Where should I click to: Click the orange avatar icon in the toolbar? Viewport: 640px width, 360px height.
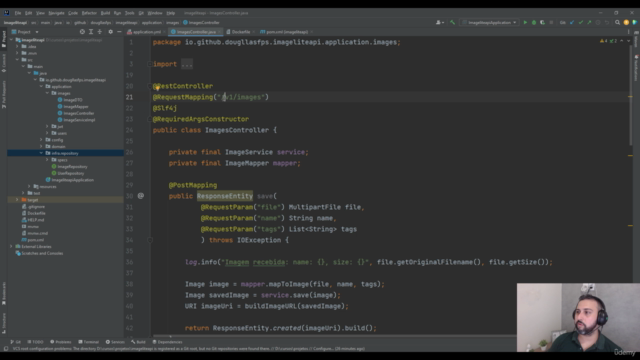pyautogui.click(x=626, y=22)
